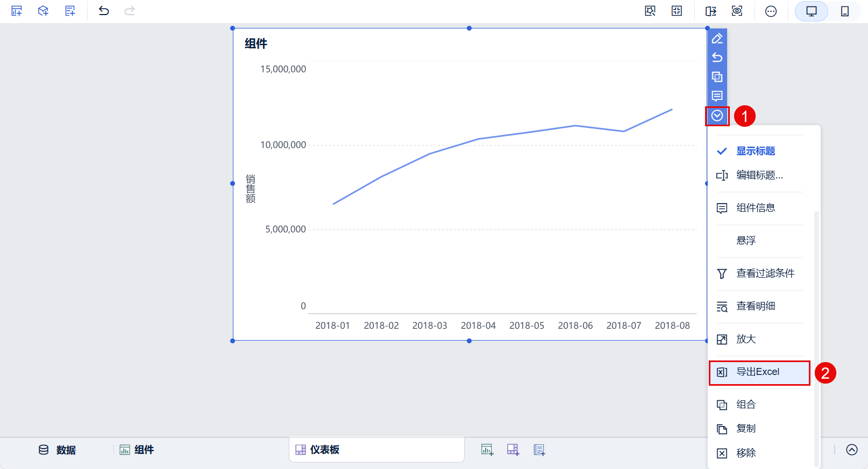Select 导出Excel from the menu
Image resolution: width=868 pixels, height=469 pixels.
click(759, 372)
